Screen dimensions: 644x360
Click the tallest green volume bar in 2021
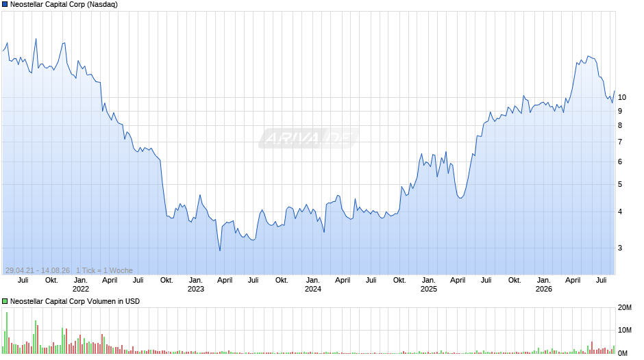[7, 333]
